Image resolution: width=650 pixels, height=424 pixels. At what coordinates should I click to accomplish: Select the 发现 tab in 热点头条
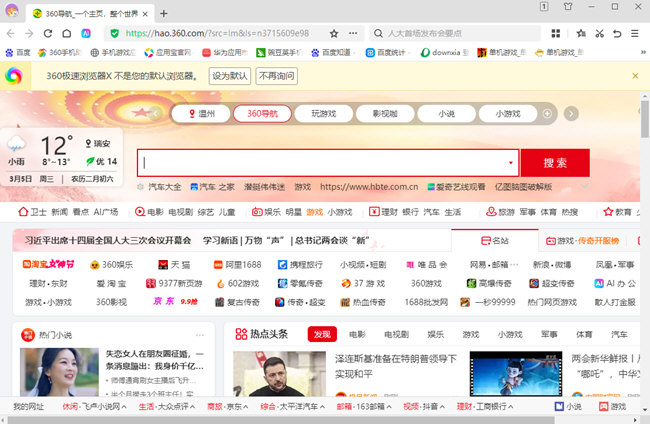tap(322, 334)
